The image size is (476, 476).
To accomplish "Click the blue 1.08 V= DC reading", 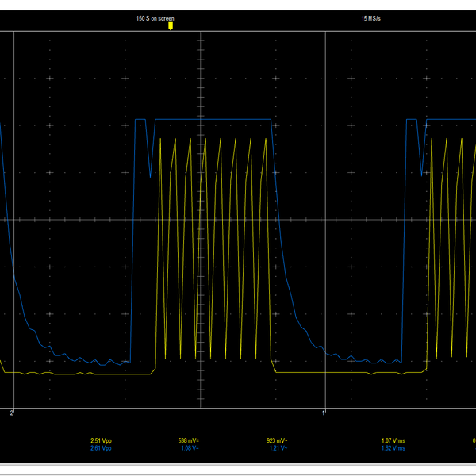I will point(190,448).
